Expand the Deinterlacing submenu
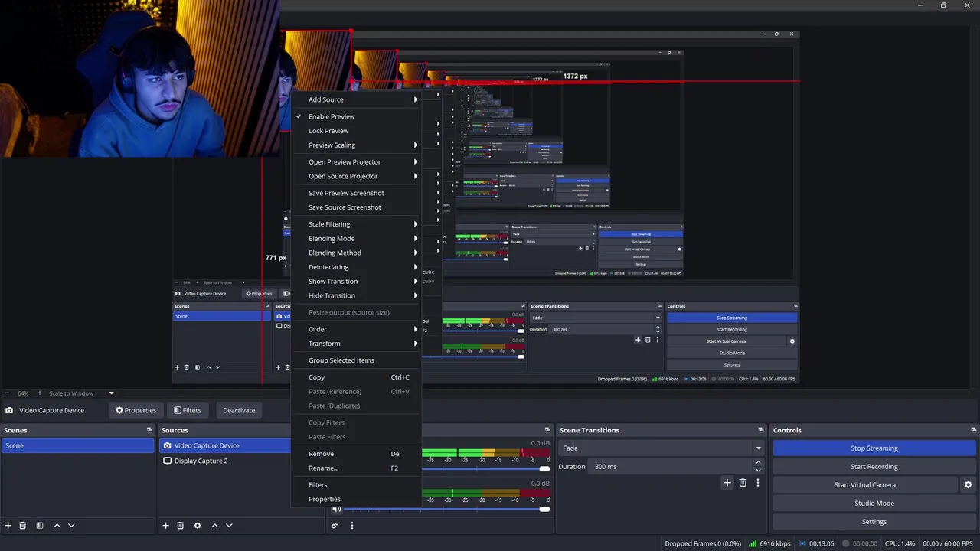This screenshot has width=980, height=551. tap(357, 267)
